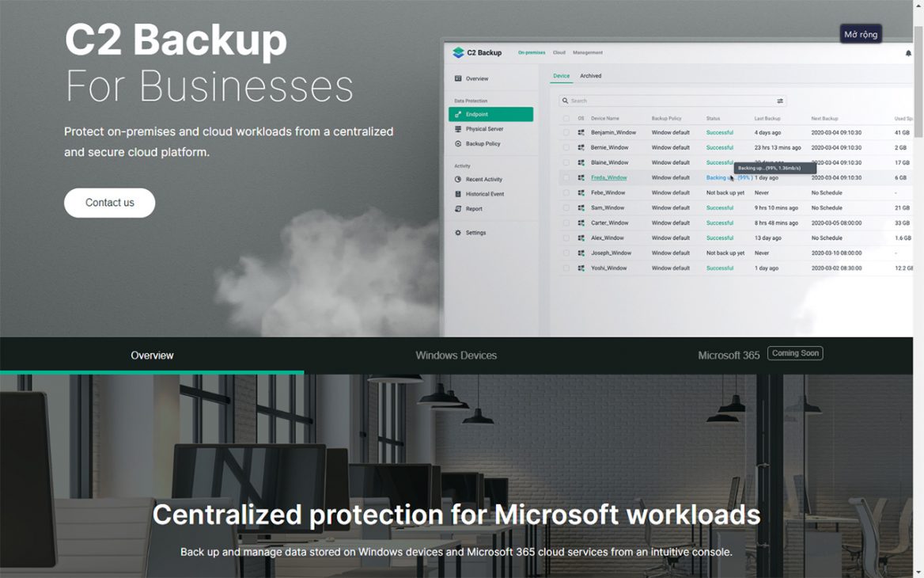Click the Recent Activity clock icon
Image resolution: width=924 pixels, height=578 pixels.
(x=458, y=179)
